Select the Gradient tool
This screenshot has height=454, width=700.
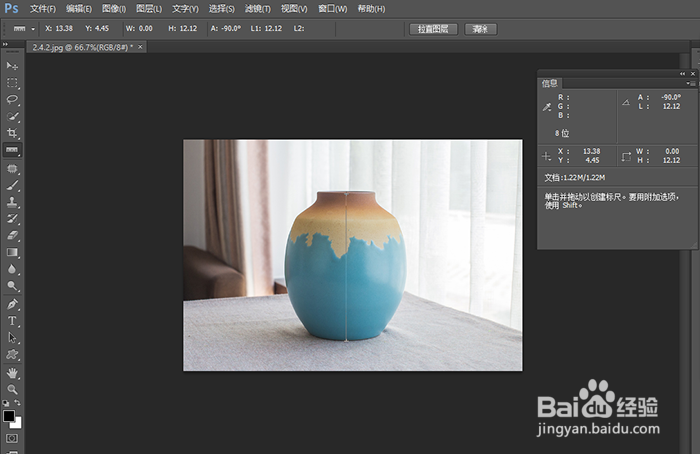click(x=12, y=252)
